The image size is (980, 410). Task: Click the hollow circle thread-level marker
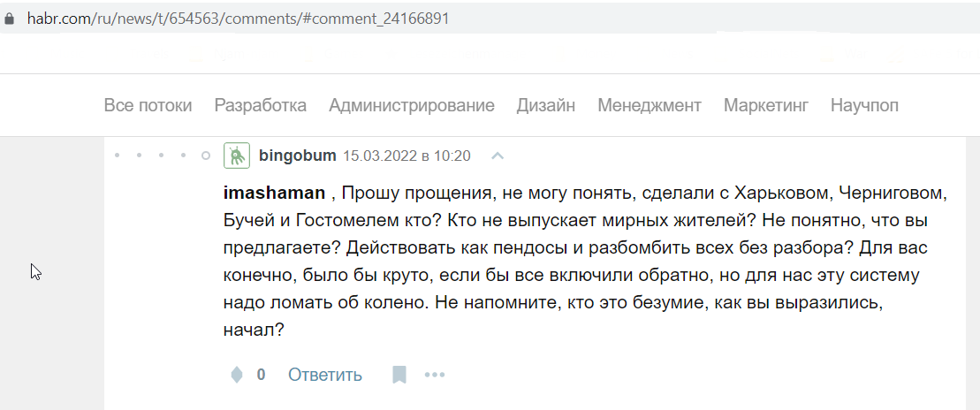(x=206, y=156)
